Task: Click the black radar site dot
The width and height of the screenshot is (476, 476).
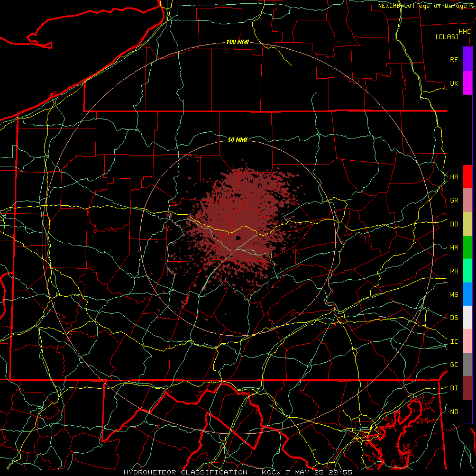Action: point(239,239)
